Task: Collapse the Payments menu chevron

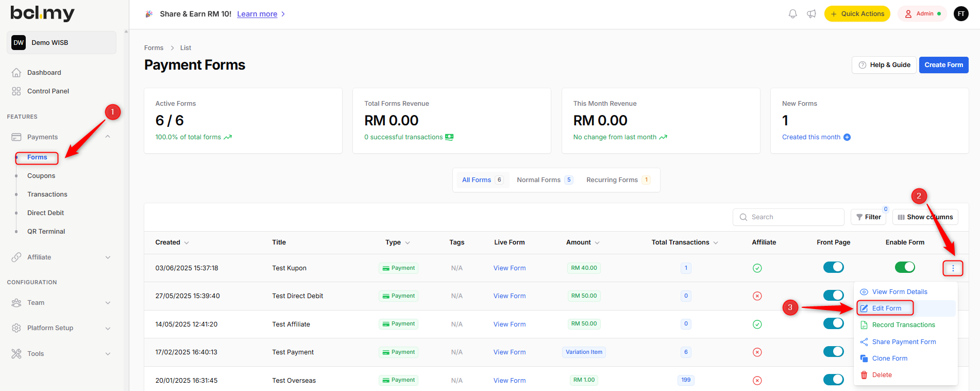Action: [x=108, y=137]
